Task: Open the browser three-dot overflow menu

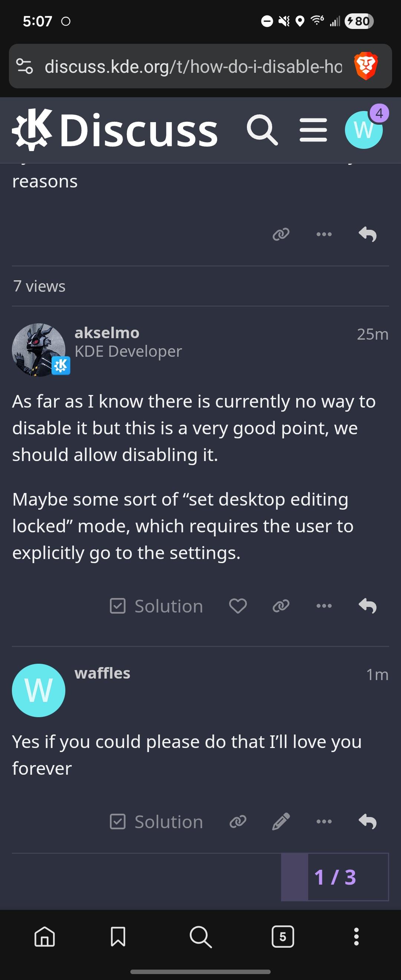Action: tap(356, 936)
